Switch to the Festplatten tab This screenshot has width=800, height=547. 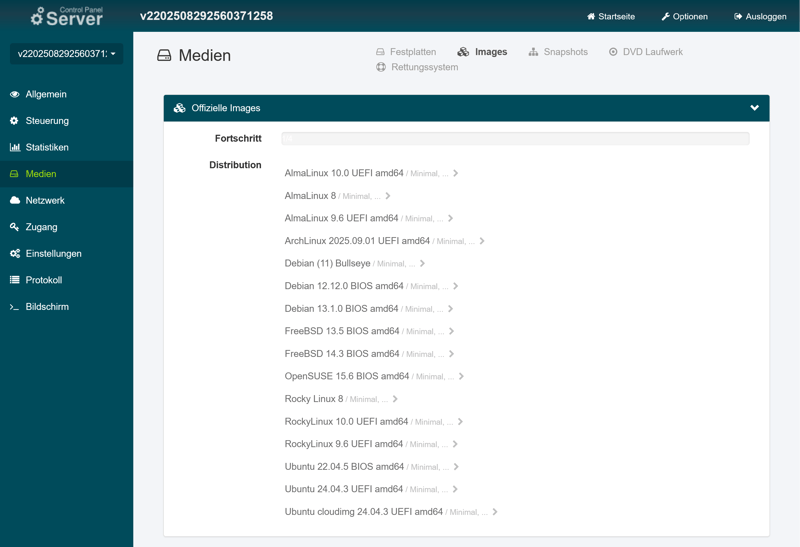[406, 52]
